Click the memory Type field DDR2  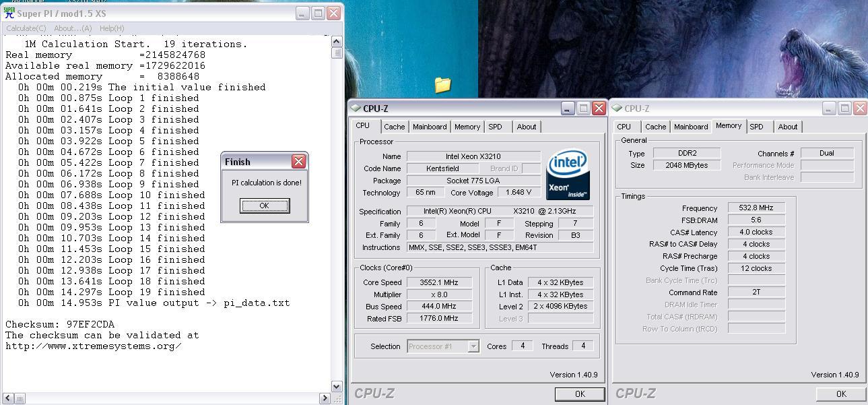688,153
